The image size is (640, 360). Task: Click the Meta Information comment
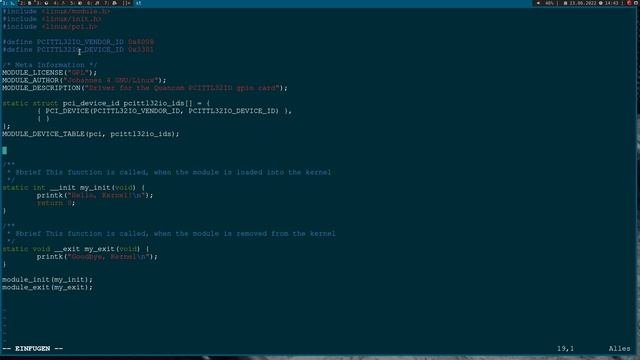49,65
